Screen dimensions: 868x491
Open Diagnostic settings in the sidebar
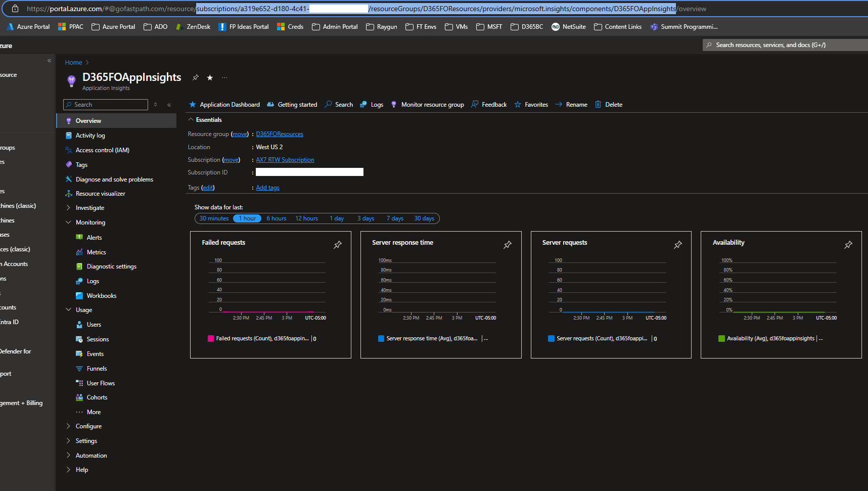pos(111,266)
